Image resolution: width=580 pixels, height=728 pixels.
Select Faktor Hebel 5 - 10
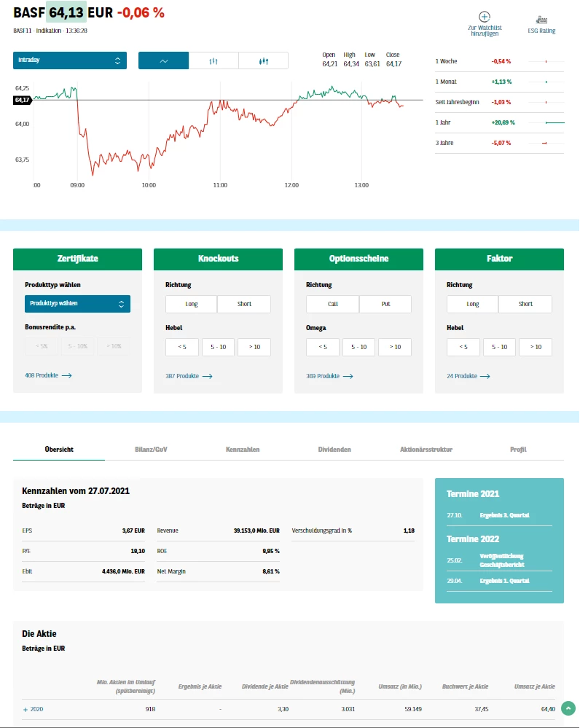(x=500, y=348)
